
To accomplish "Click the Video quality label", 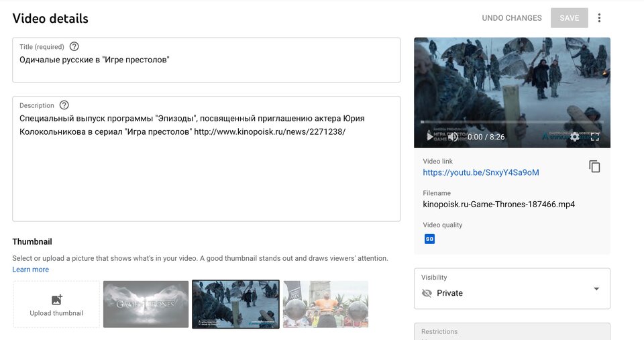I will [x=442, y=225].
